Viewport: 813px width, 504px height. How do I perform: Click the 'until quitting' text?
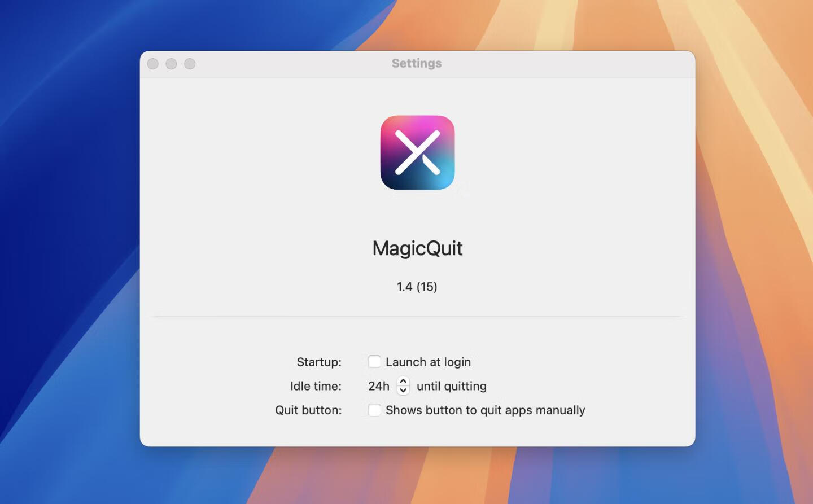pos(452,386)
